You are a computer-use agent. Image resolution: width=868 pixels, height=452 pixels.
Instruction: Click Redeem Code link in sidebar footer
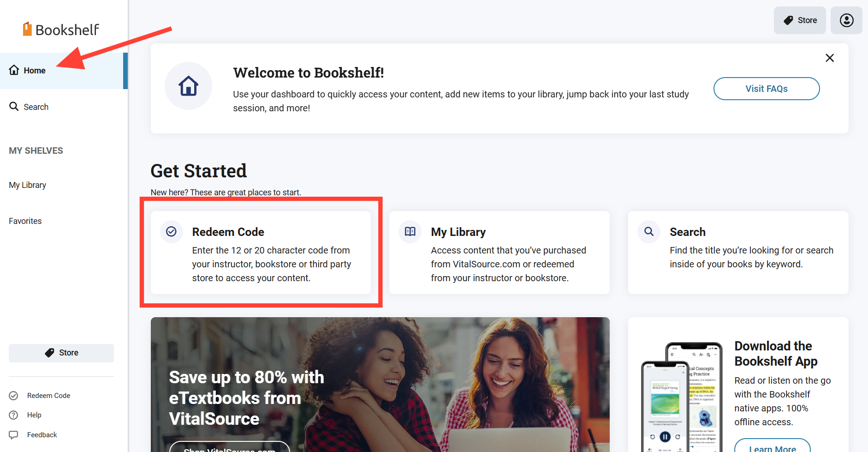pyautogui.click(x=48, y=396)
